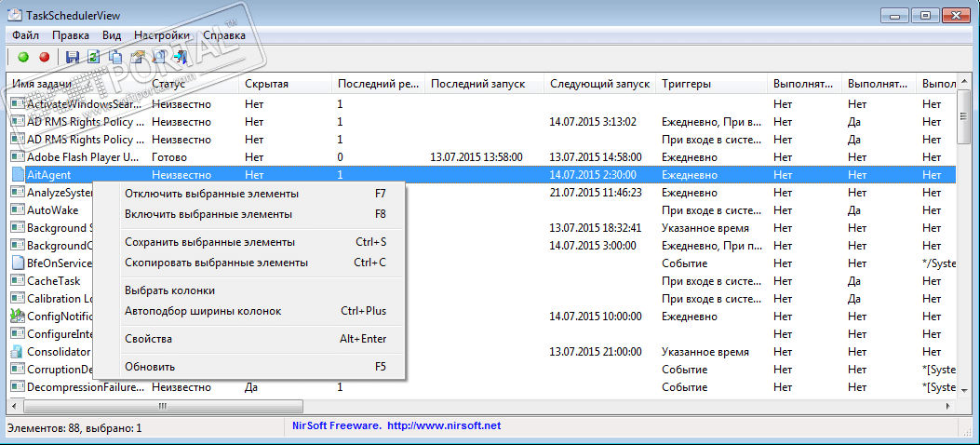Viewport: 980px width, 445px height.
Task: Choose Выбрать колонки in context menu
Action: pyautogui.click(x=248, y=290)
